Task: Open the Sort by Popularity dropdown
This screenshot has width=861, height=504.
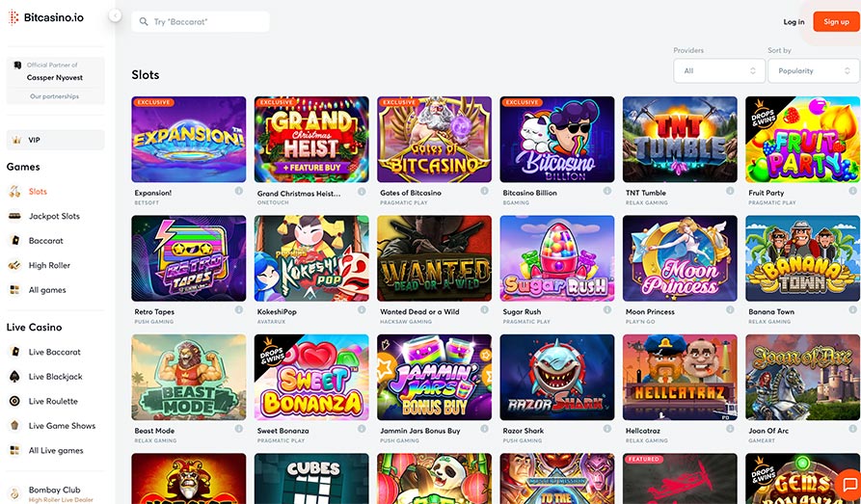Action: [x=813, y=70]
